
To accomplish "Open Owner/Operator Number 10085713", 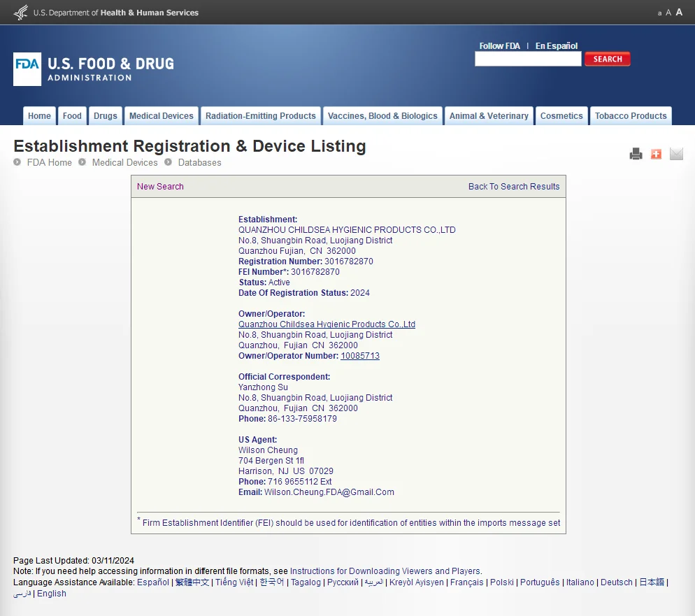I will click(x=359, y=355).
